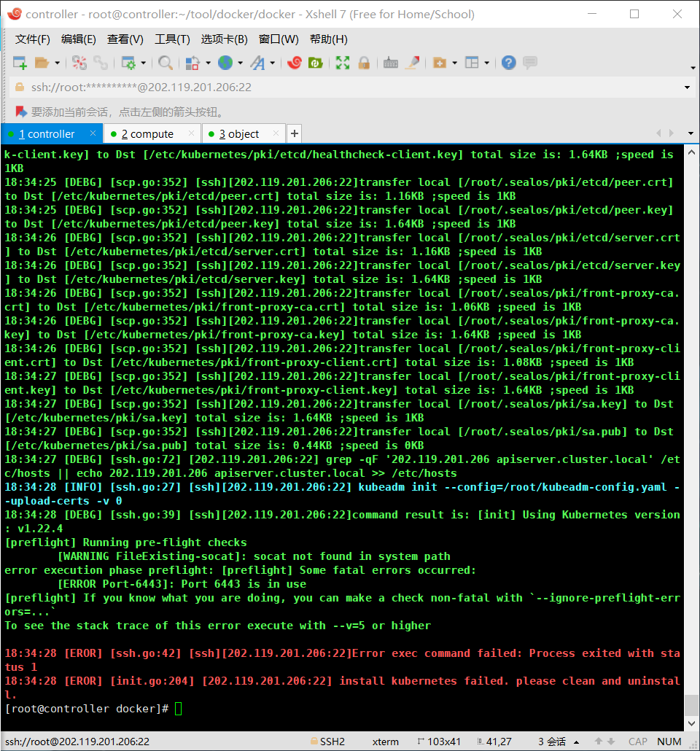Expand the new-folder dropdown arrow
The image size is (700, 751).
455,63
